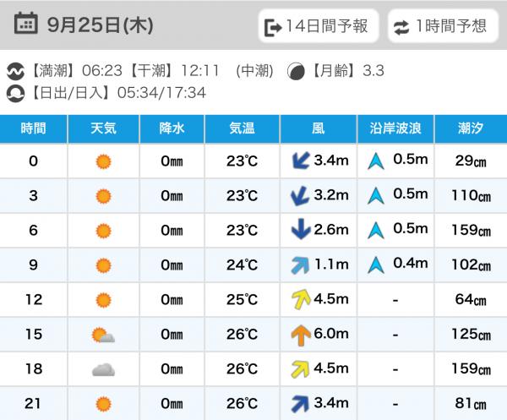Click the calendar icon beside 9月25日

26,24
